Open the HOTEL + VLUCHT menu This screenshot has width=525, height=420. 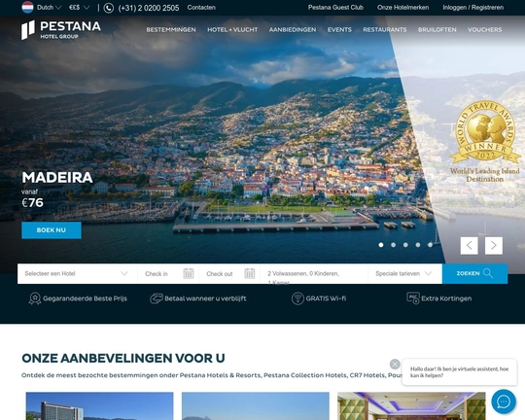[232, 30]
